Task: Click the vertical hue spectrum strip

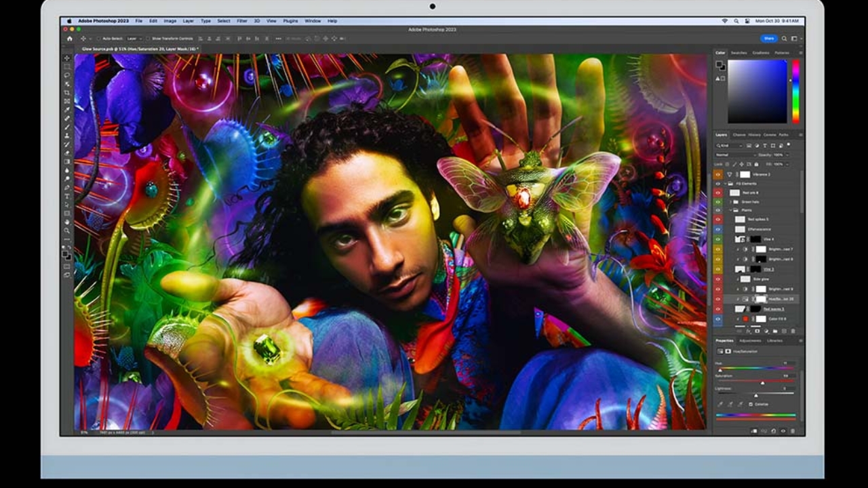Action: (795, 91)
